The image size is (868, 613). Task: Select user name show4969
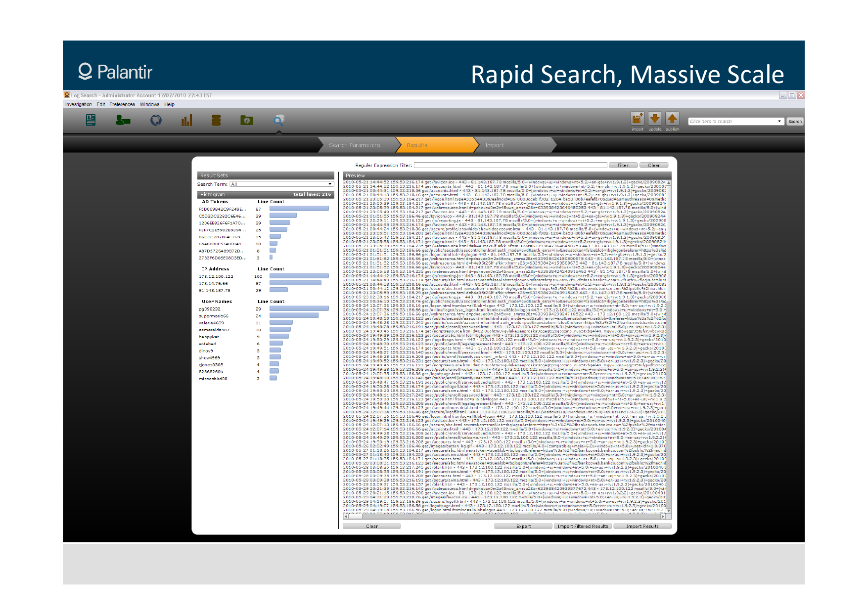(x=210, y=357)
